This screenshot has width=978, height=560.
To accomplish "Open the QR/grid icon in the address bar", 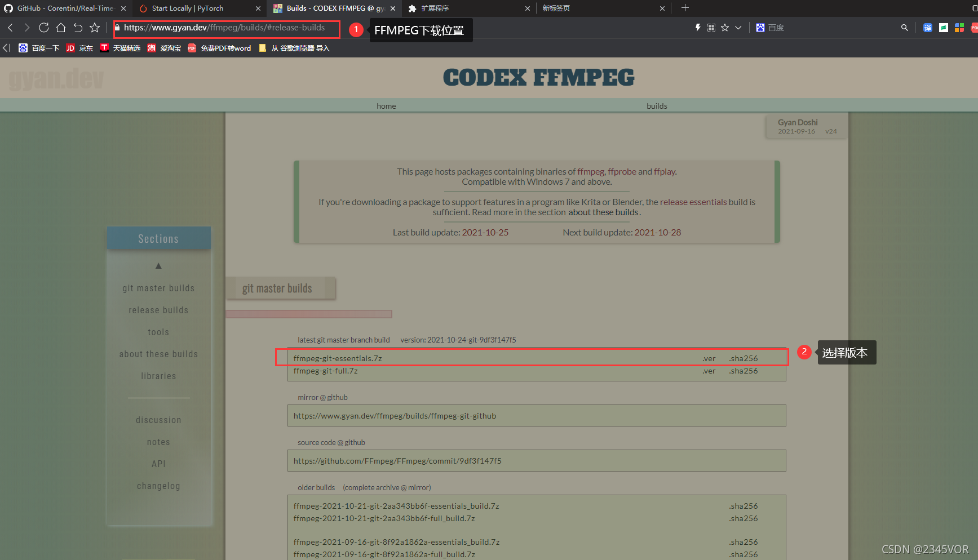I will point(711,28).
